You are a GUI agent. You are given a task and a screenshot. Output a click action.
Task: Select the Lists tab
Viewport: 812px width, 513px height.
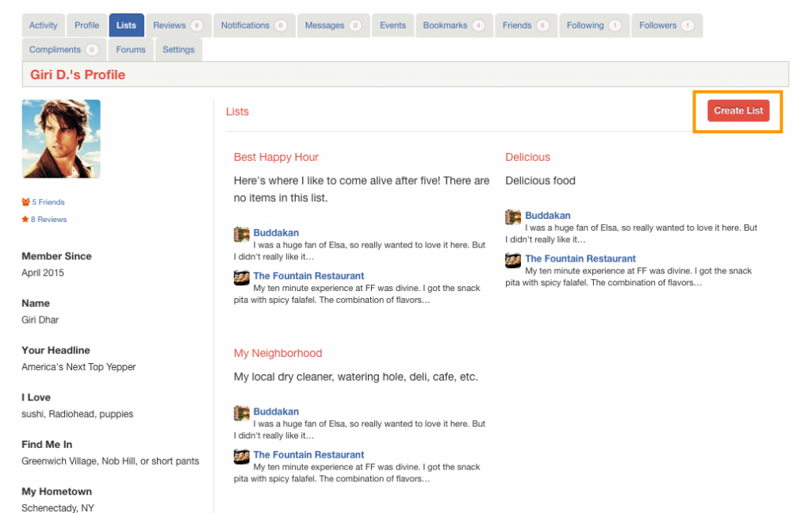[x=126, y=25]
